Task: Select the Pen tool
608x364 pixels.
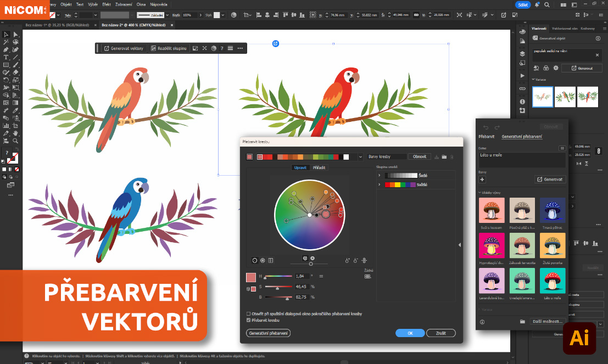Action: [x=6, y=49]
